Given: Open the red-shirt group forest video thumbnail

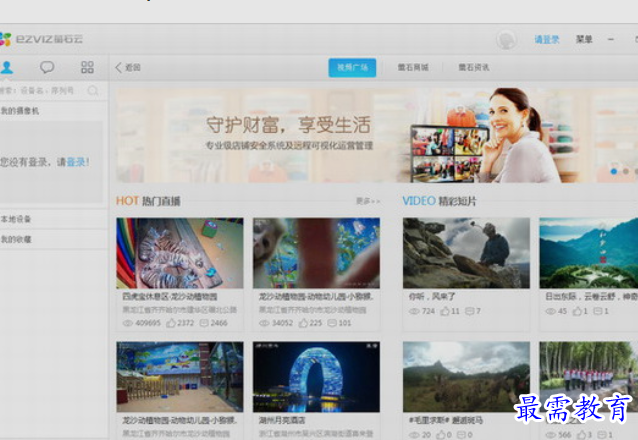Looking at the screenshot, I should (588, 377).
